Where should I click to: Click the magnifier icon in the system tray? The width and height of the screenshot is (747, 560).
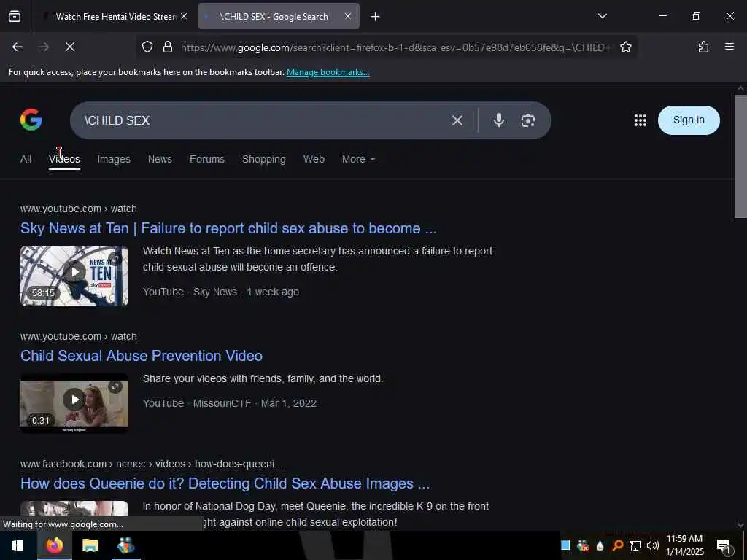[x=617, y=545]
